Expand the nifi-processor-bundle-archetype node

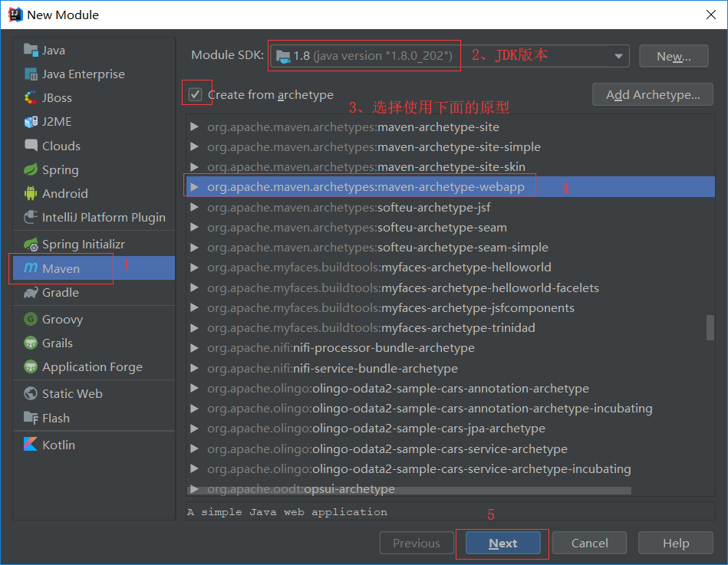(x=195, y=348)
